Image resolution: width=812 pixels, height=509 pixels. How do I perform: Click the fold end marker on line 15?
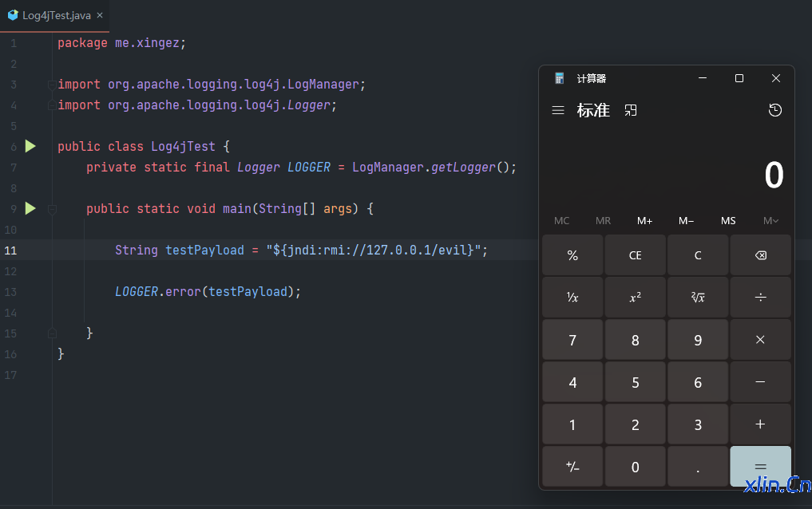52,333
